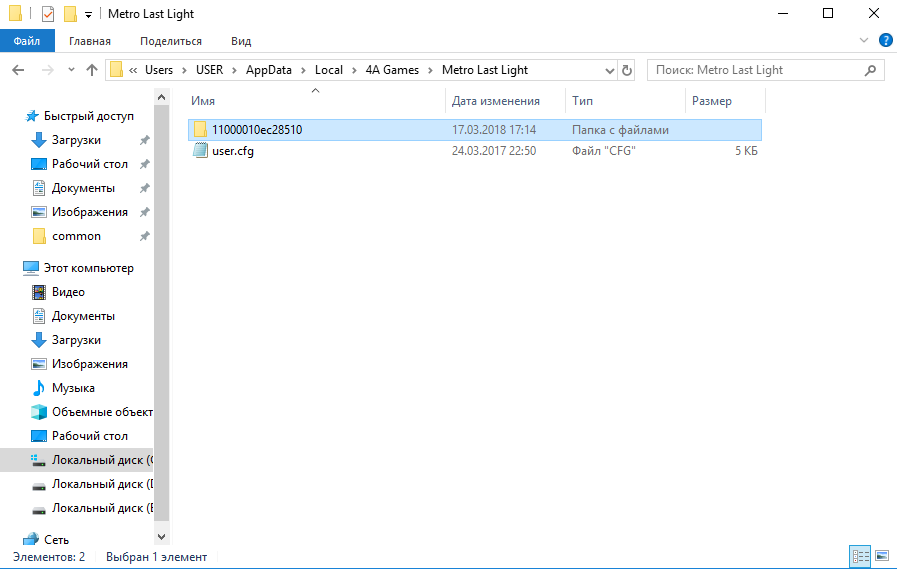The width and height of the screenshot is (897, 569).
Task: Click the Сеть network icon
Action: (31, 540)
